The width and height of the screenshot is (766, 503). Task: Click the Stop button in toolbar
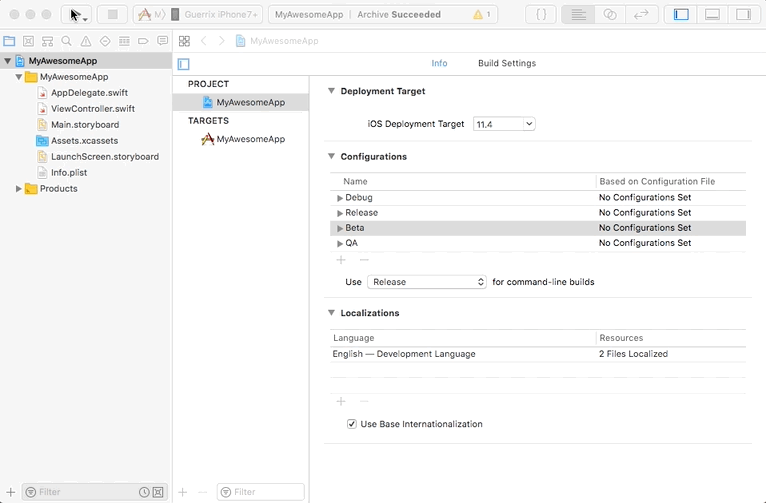tap(112, 15)
